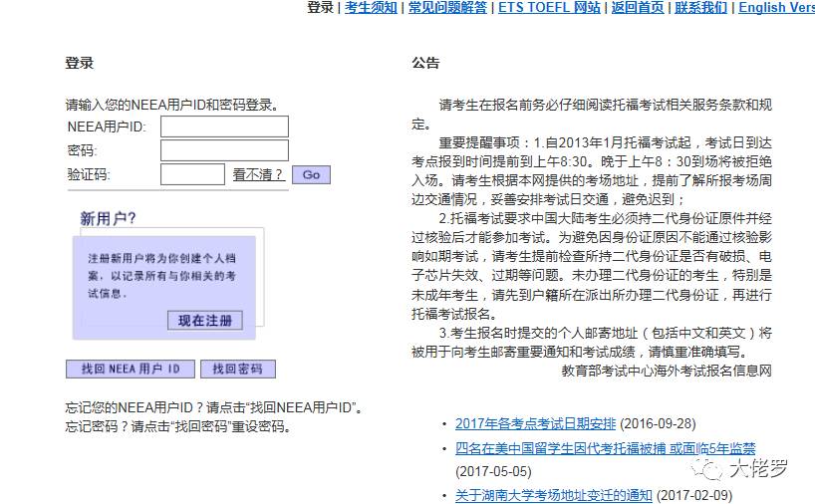Open 联系我们 in top navigation

point(700,7)
